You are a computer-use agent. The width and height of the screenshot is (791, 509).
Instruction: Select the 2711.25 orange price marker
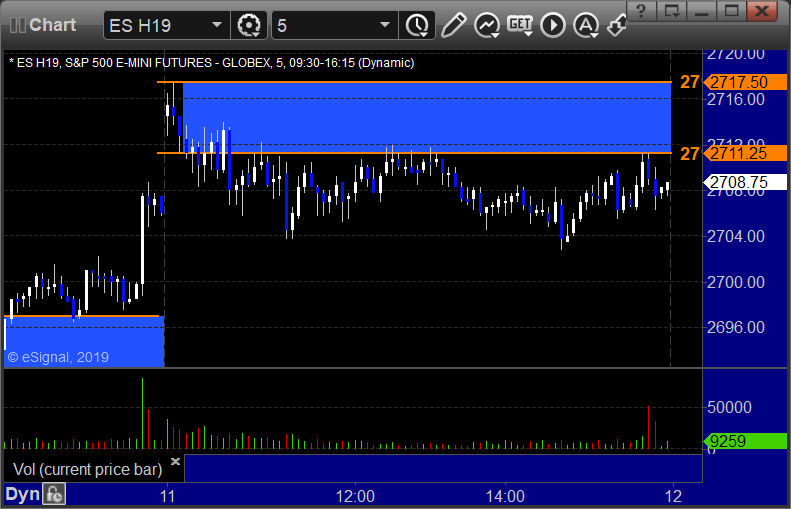(745, 153)
